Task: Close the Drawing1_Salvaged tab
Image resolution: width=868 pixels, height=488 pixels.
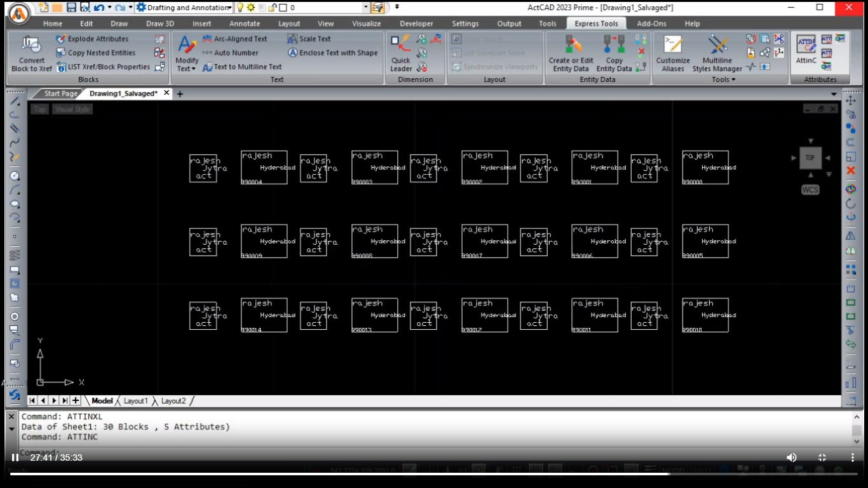Action: [x=166, y=93]
